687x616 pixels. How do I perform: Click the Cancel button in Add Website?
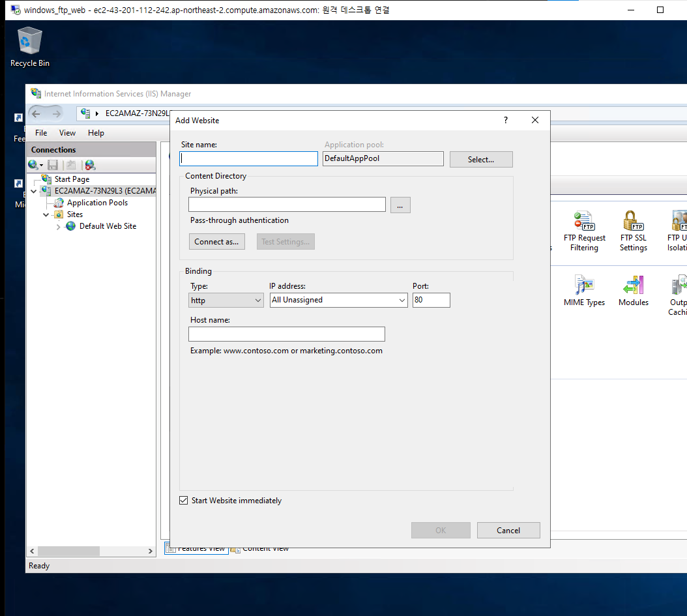(x=508, y=530)
